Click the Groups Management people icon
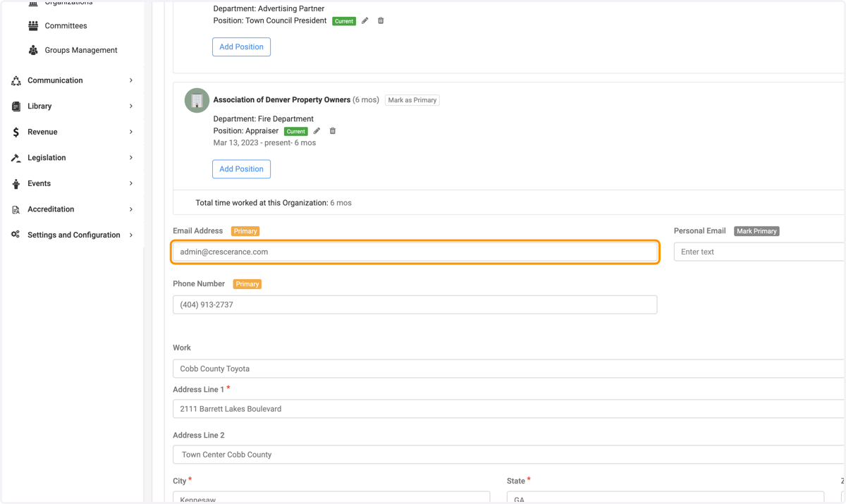Viewport: 846px width, 504px height. pos(33,51)
